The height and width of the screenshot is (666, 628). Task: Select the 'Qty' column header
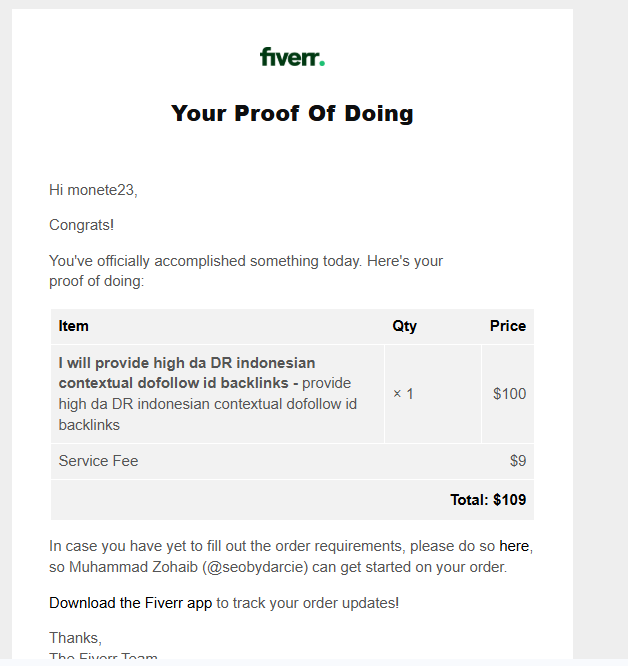point(404,326)
